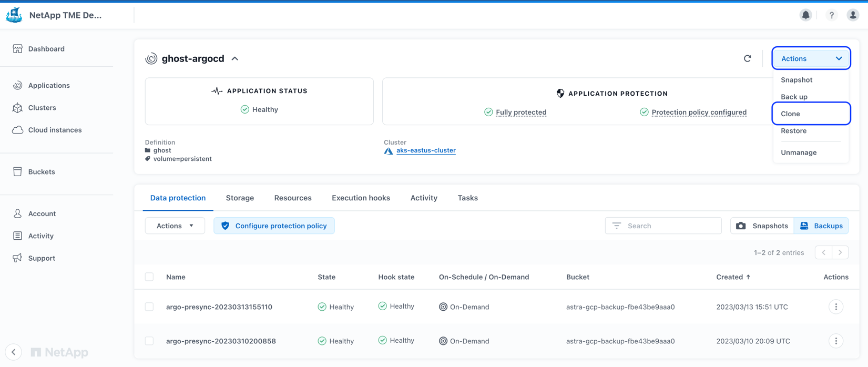
Task: Click the Bucket column header
Action: (577, 277)
